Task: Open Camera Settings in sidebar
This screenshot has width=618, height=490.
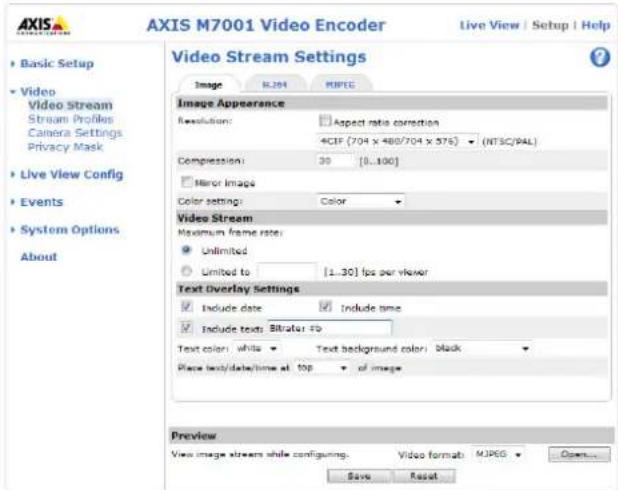Action: pyautogui.click(x=75, y=133)
